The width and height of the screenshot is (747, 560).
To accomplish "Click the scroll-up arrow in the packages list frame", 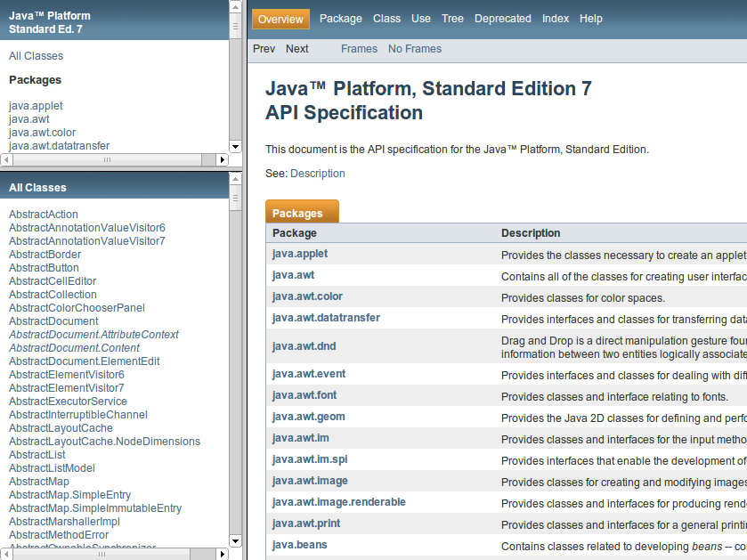I will click(x=235, y=6).
